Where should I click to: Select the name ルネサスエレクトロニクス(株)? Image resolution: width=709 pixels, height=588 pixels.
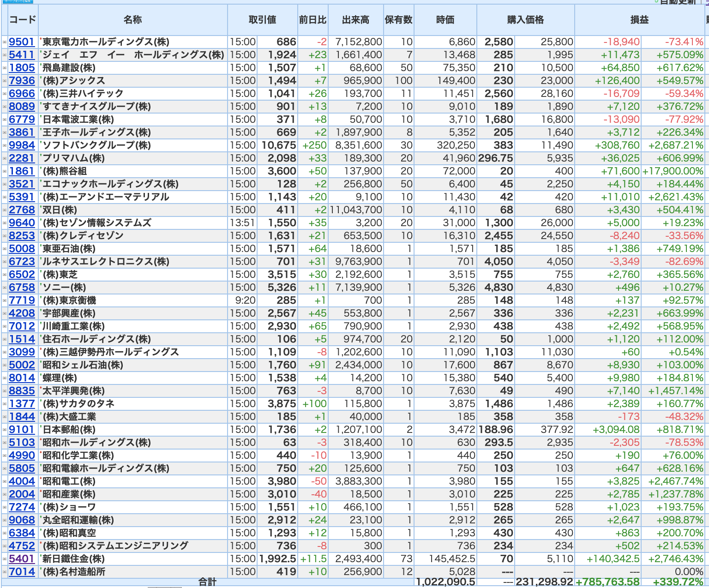106,262
